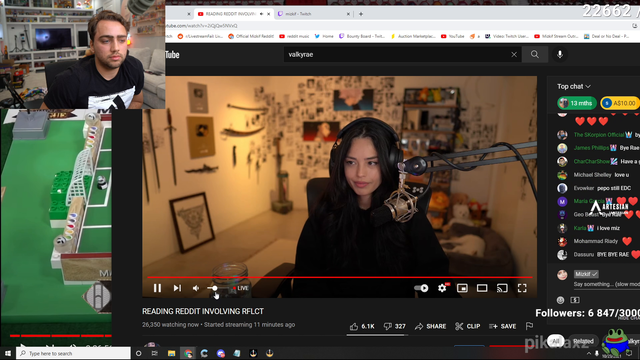Open Discord from the taskbar

click(x=221, y=353)
